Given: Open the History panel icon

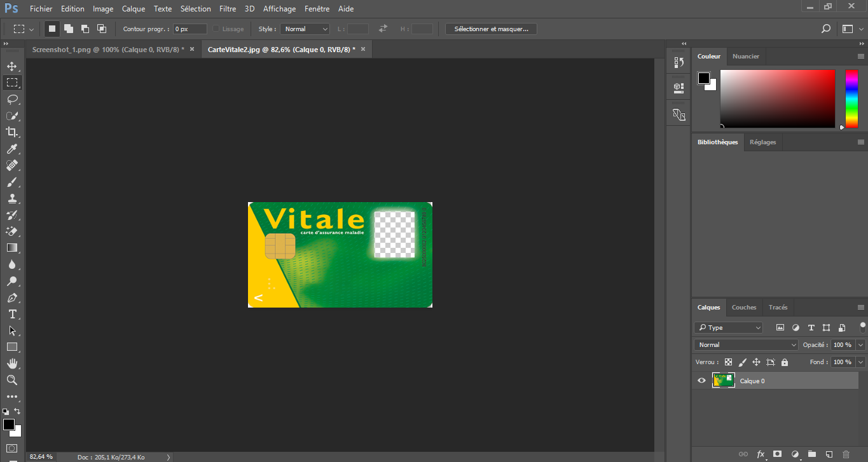Looking at the screenshot, I should 679,62.
